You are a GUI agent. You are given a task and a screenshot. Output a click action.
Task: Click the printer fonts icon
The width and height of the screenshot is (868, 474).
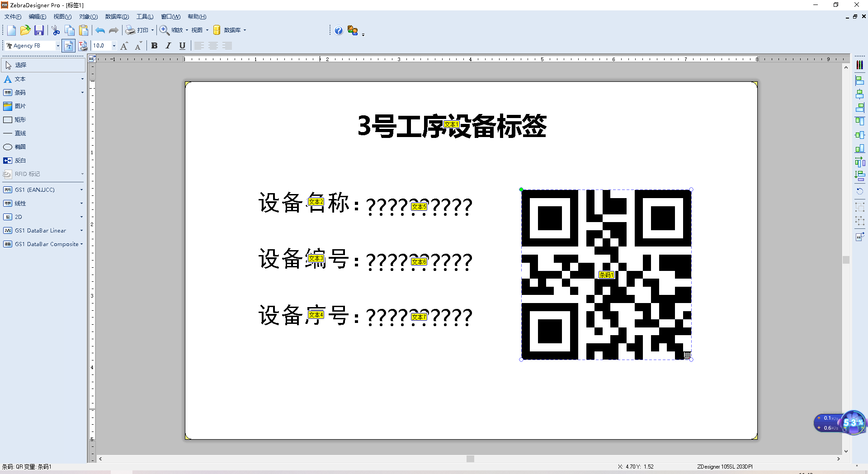tap(83, 46)
